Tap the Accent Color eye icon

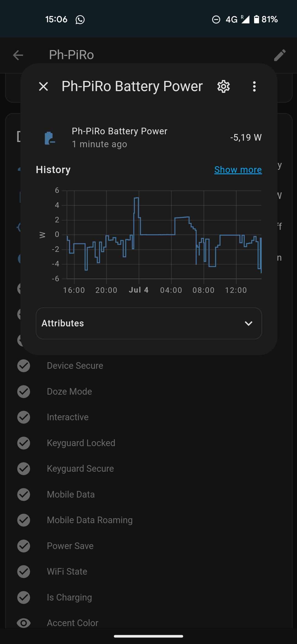click(24, 623)
